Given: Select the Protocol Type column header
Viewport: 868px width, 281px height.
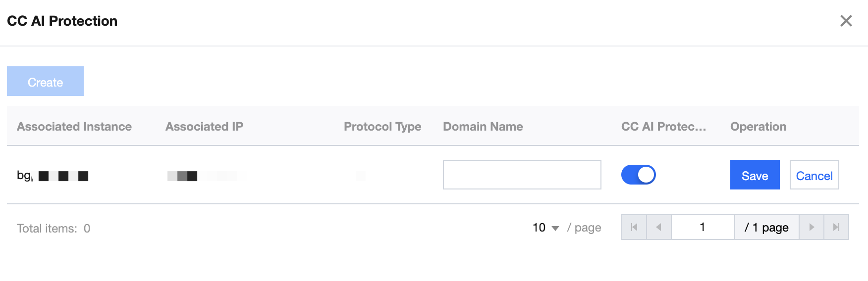Looking at the screenshot, I should (x=382, y=127).
